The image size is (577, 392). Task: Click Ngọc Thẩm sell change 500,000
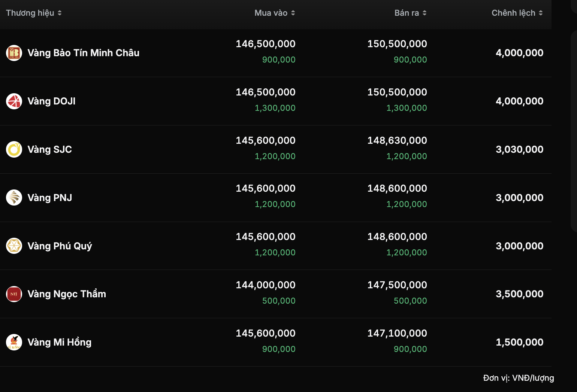410,301
